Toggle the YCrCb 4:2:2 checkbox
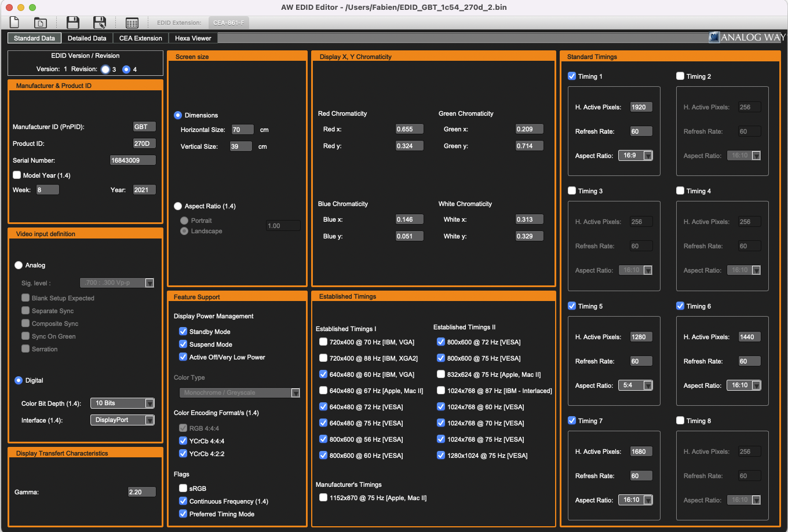 click(183, 454)
